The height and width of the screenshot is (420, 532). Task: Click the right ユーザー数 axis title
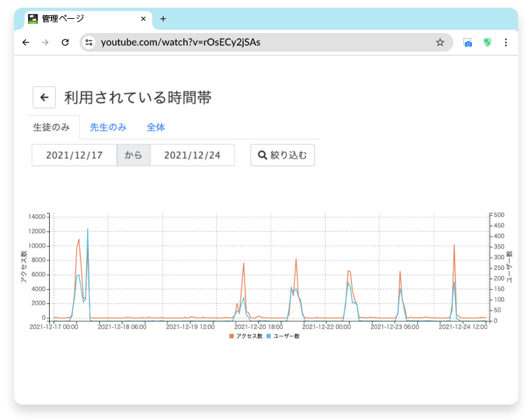click(x=510, y=267)
